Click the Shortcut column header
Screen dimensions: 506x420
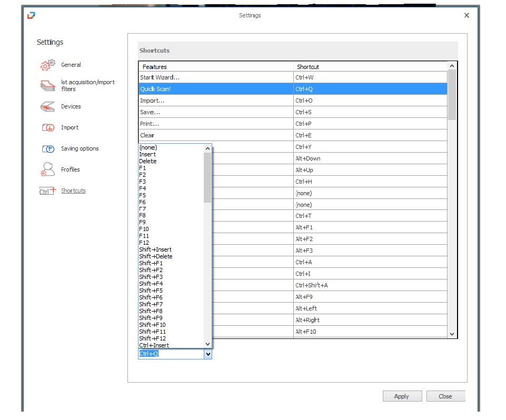click(371, 67)
